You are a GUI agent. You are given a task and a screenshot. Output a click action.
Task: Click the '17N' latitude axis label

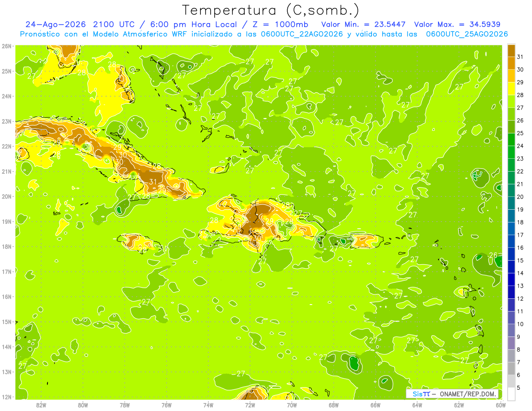point(7,271)
